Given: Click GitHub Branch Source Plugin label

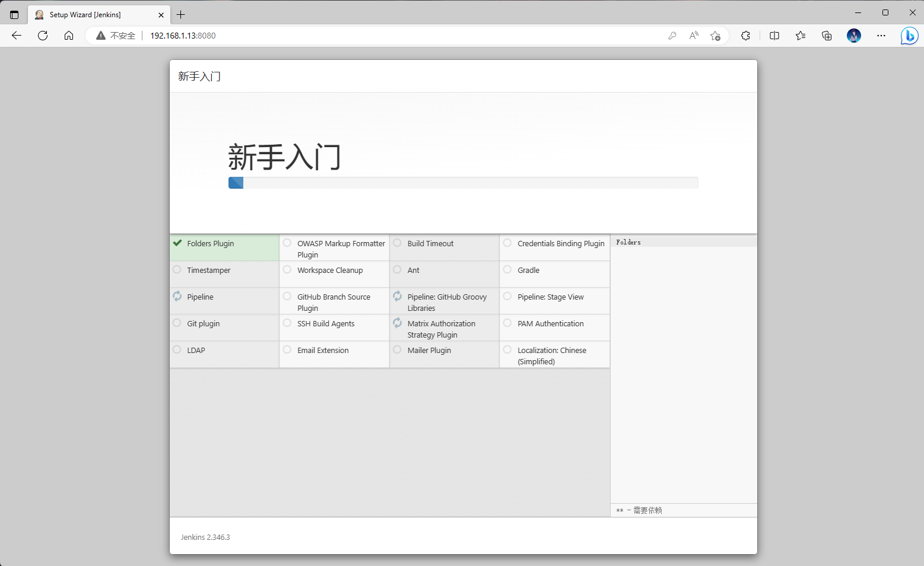Looking at the screenshot, I should [x=334, y=303].
